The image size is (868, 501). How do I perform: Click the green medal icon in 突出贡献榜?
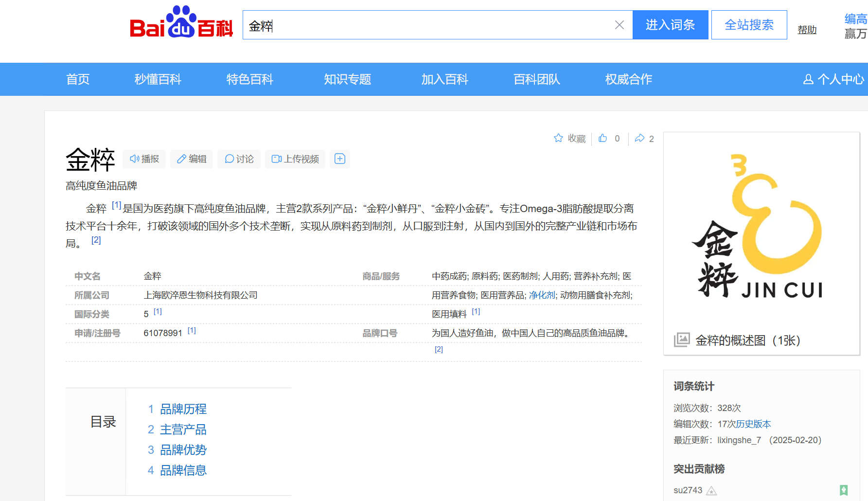click(844, 490)
